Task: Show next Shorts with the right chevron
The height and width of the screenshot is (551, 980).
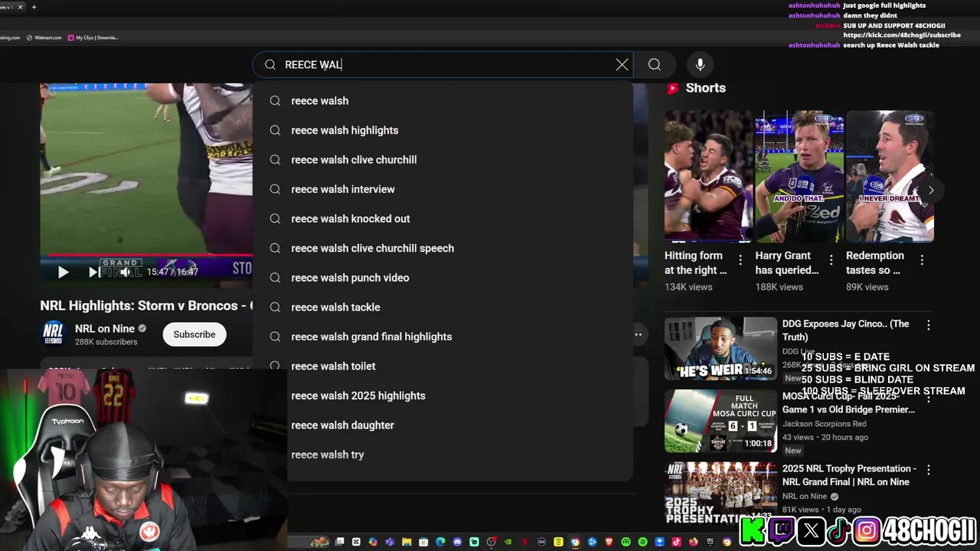Action: point(931,191)
